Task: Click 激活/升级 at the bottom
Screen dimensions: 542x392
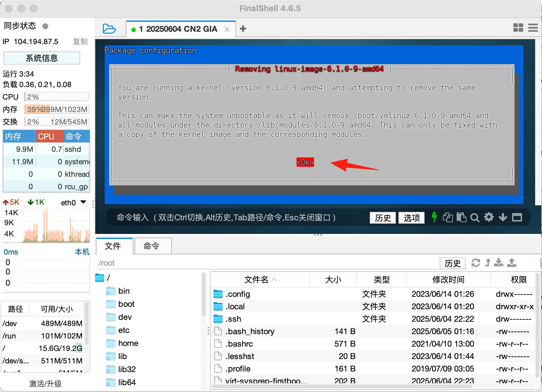Action: pos(45,384)
